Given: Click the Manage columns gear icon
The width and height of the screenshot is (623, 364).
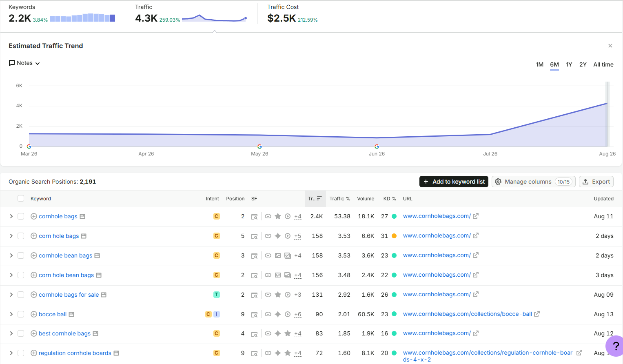Looking at the screenshot, I should [x=498, y=182].
